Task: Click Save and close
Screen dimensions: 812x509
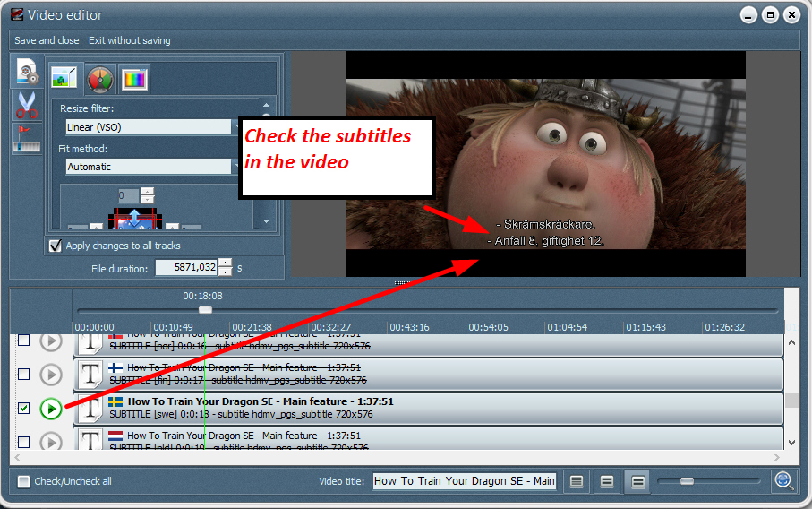Action: pos(47,40)
